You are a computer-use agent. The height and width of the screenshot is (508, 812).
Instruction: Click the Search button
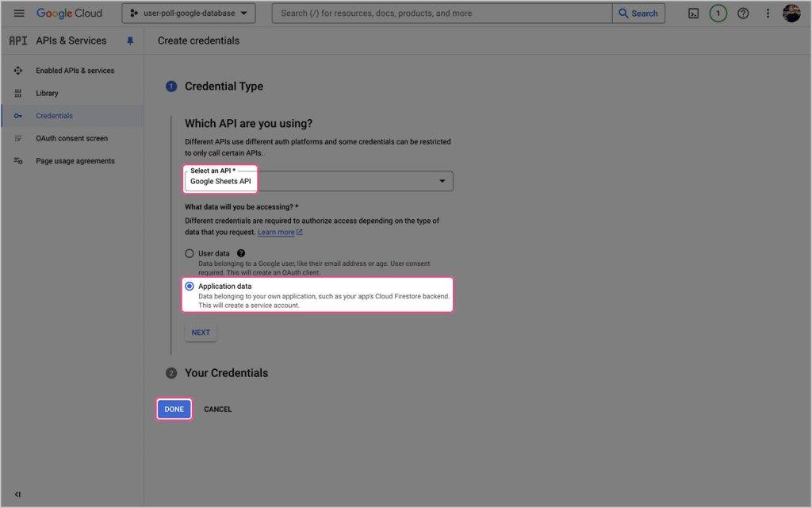tap(638, 13)
